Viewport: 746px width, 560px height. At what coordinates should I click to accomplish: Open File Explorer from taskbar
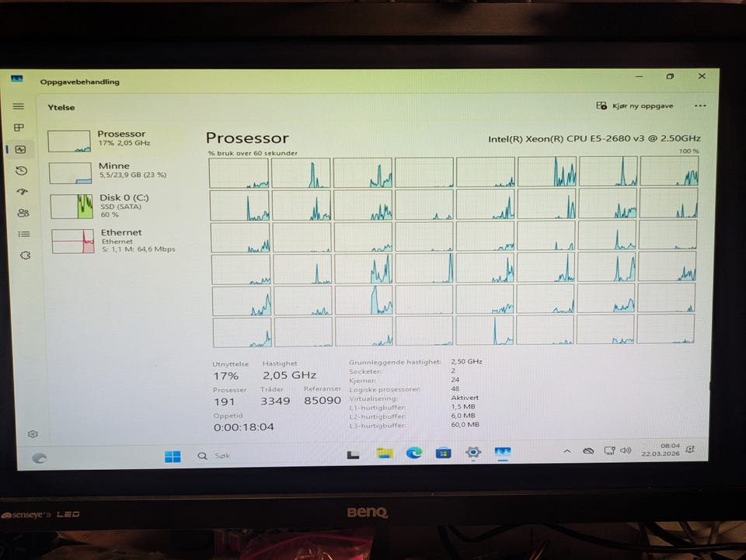tap(385, 454)
